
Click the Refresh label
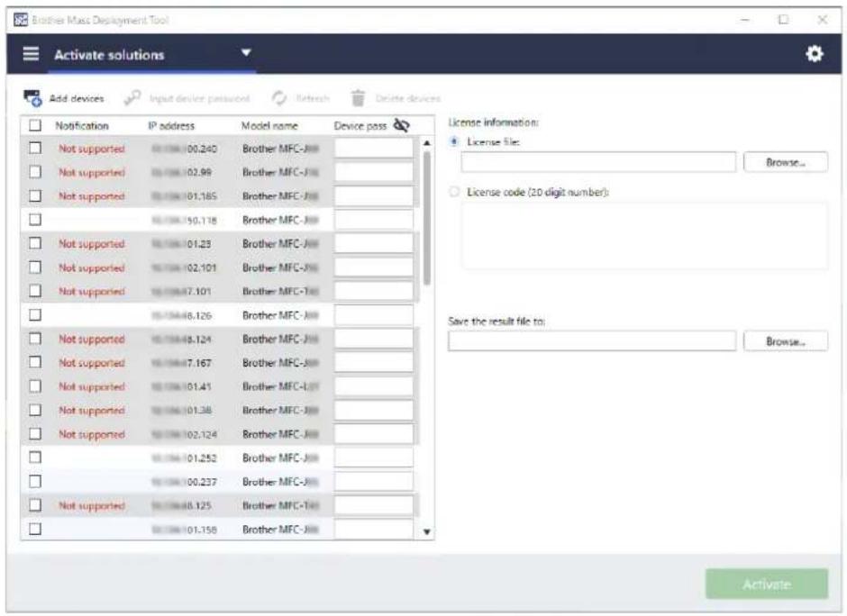313,98
